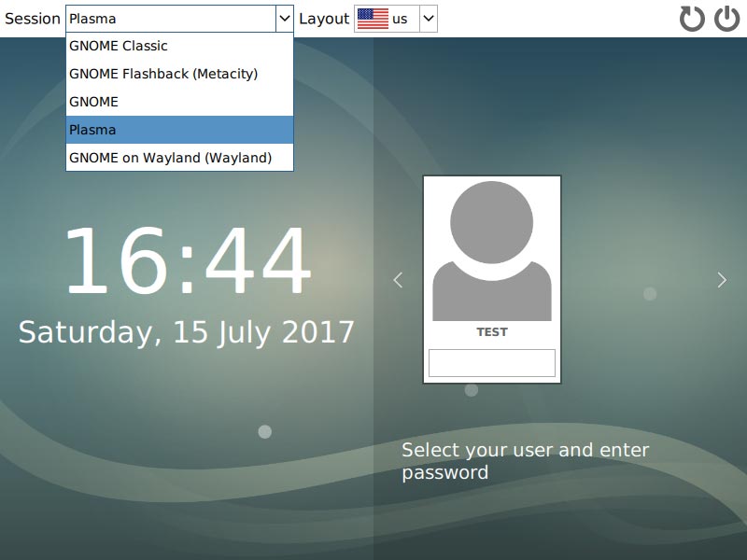This screenshot has width=747, height=560.
Task: Click the reboot icon in the top bar
Action: pos(692,19)
